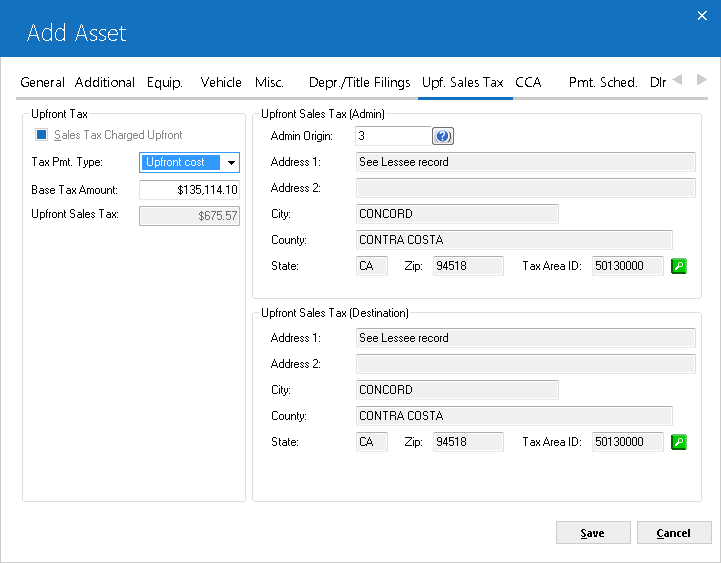Click Admin City field CONCORD
Image resolution: width=721 pixels, height=563 pixels.
point(457,214)
